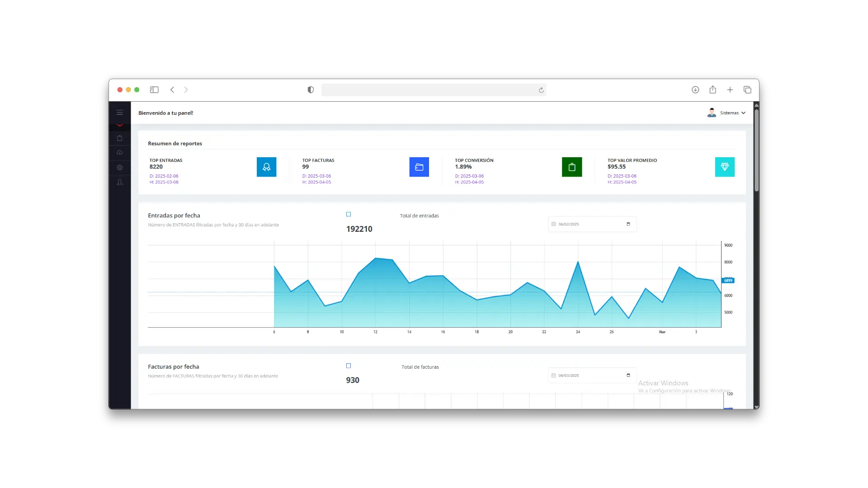Screen dimensions: 868x488
Task: Open the Entradas date picker calendar icon
Action: (x=628, y=224)
